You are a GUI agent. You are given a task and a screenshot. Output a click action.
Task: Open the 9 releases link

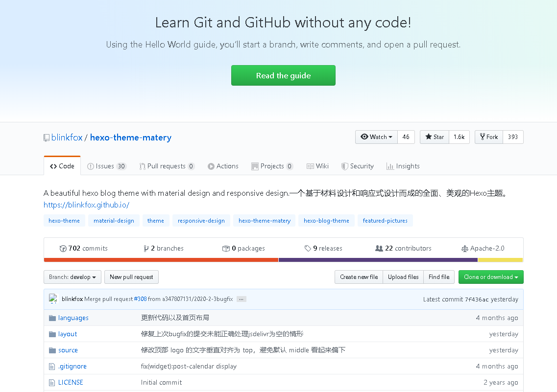[x=323, y=248]
